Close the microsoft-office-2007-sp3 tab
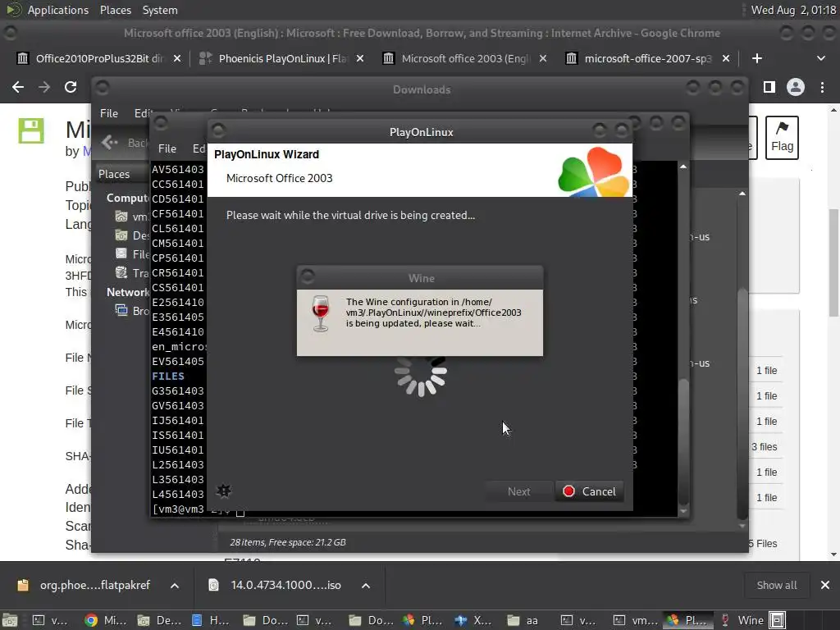 (x=726, y=58)
